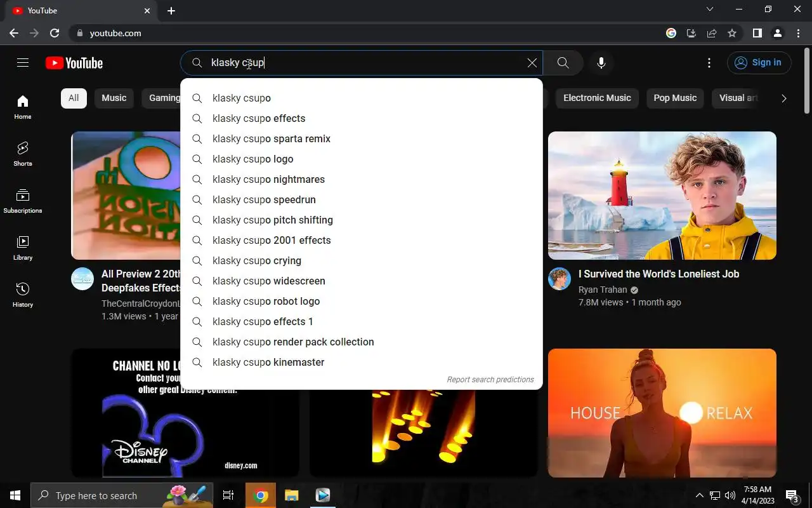Screen dimensions: 812x508
Task: Open a new browser tab
Action: coord(171,11)
